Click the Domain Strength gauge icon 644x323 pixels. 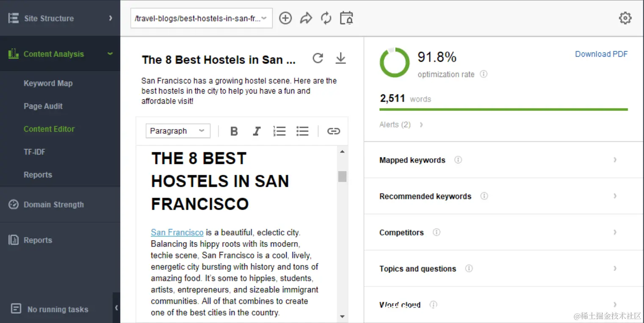(x=14, y=204)
